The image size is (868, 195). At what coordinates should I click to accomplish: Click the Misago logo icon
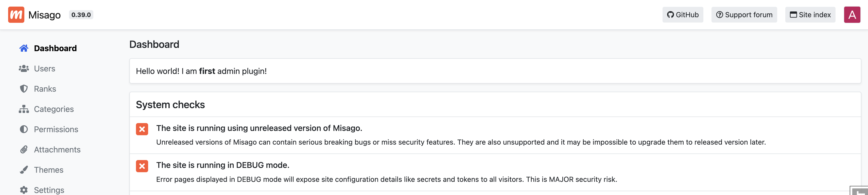tap(16, 15)
